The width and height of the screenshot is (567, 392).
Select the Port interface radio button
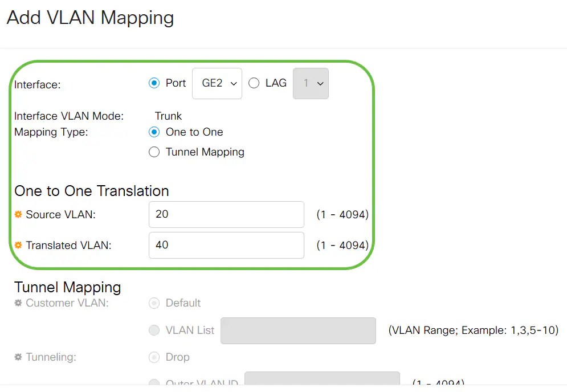(x=154, y=83)
